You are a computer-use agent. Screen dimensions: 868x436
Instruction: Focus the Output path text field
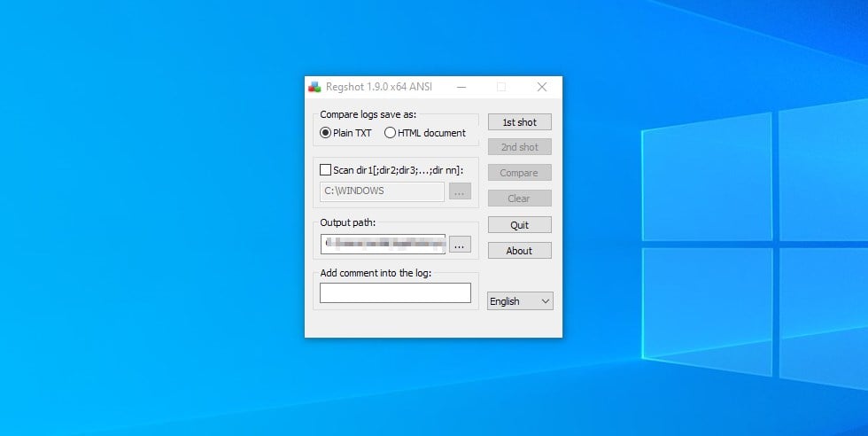pos(383,244)
